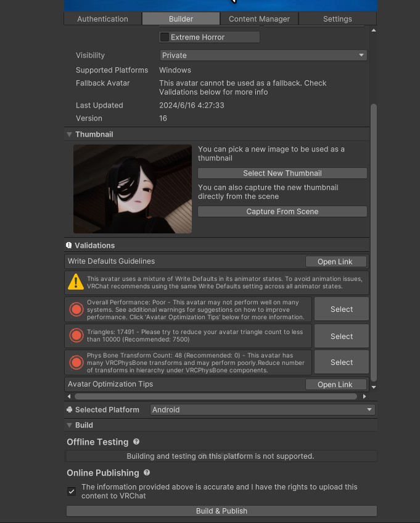Open the Offline Testing help icon
The height and width of the screenshot is (523, 420).
(x=136, y=442)
